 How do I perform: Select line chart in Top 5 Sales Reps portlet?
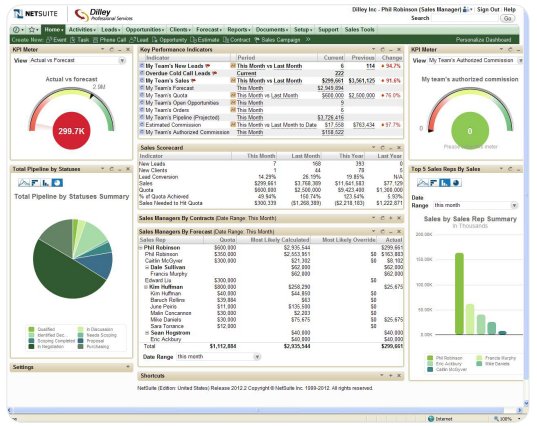click(423, 183)
